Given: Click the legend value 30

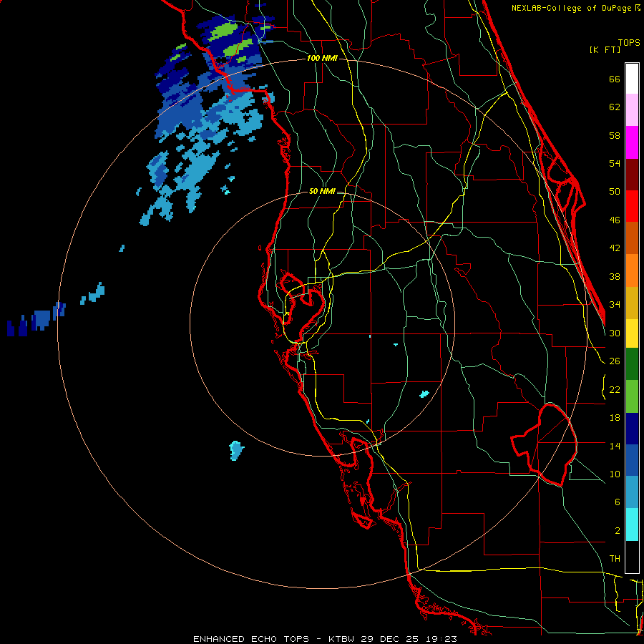Looking at the screenshot, I should [615, 333].
